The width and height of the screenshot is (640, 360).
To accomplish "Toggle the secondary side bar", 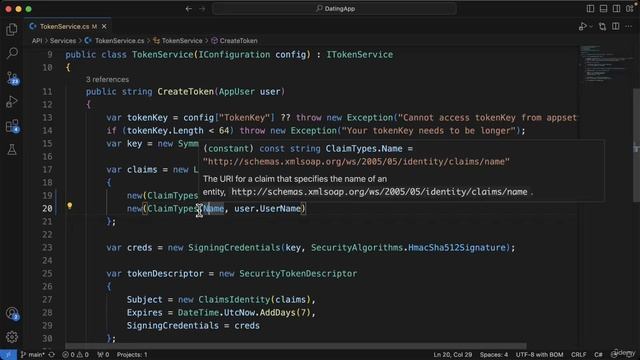I will point(616,9).
